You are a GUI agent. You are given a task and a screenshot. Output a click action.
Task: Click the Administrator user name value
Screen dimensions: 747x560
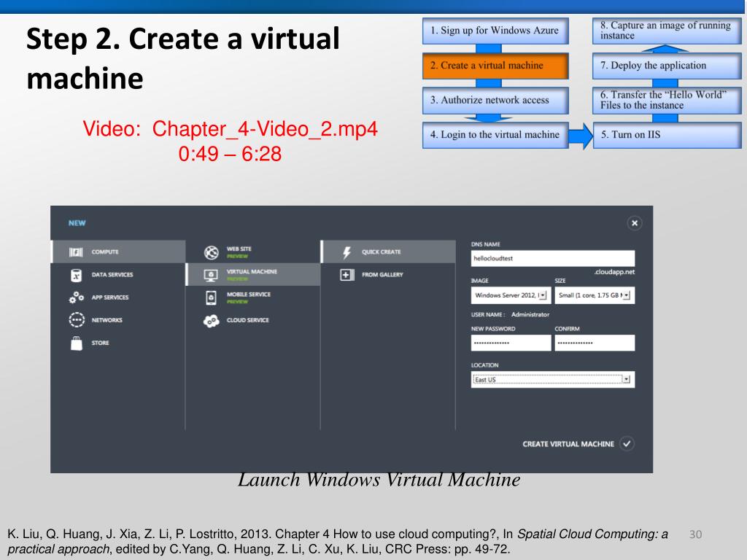pos(530,314)
